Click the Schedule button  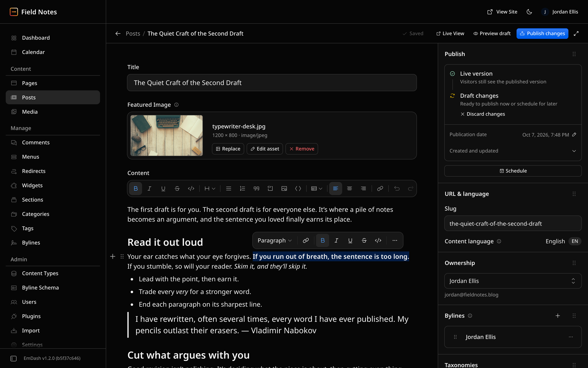(x=513, y=171)
